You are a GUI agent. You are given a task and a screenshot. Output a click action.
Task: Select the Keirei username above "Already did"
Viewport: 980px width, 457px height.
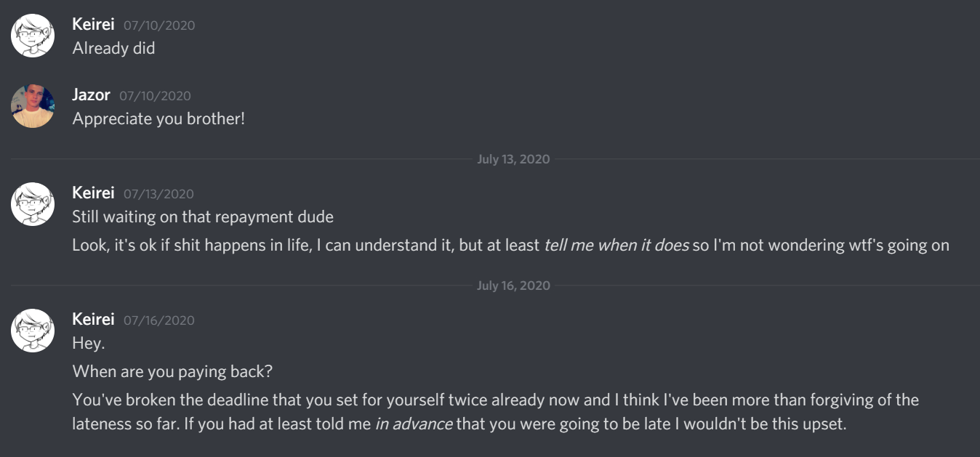point(94,24)
